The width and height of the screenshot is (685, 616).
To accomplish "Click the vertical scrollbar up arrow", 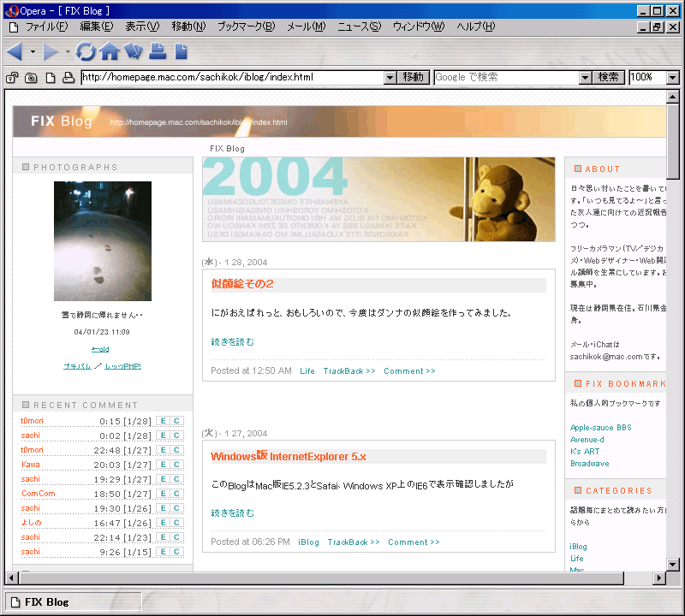I will coord(673,97).
